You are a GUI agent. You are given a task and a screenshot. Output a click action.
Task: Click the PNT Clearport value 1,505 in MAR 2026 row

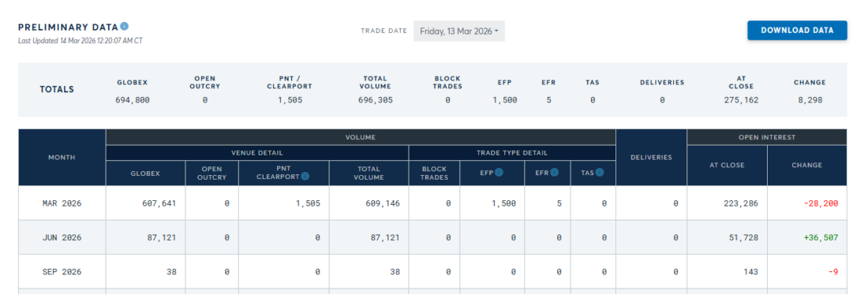point(308,203)
